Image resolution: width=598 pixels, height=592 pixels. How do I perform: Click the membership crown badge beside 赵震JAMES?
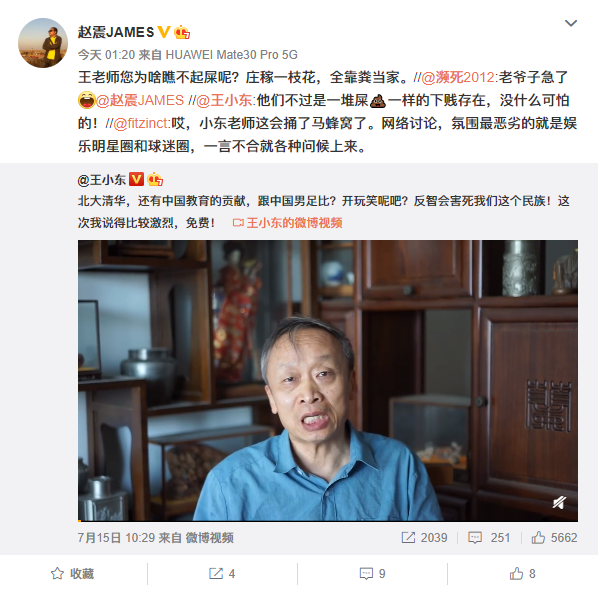182,32
